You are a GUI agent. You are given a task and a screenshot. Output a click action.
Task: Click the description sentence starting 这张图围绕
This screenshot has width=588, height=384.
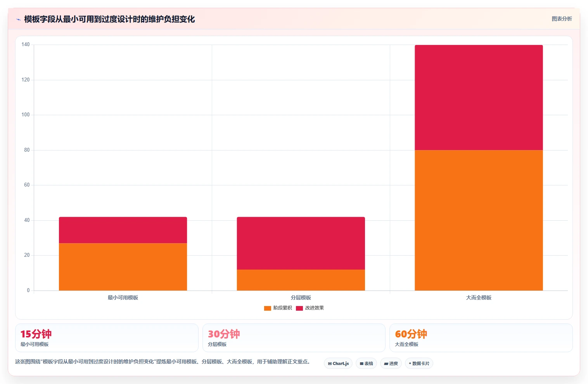(x=163, y=362)
